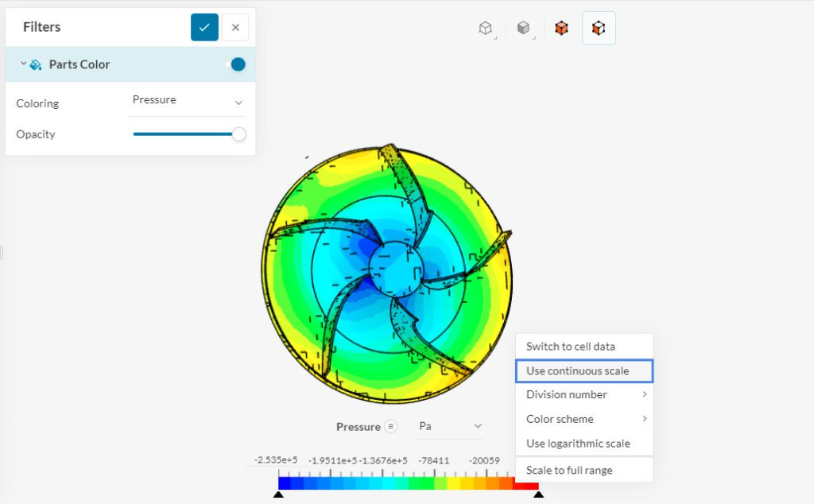This screenshot has height=504, width=814.
Task: Click the checkmark icon to apply filters
Action: click(x=204, y=26)
